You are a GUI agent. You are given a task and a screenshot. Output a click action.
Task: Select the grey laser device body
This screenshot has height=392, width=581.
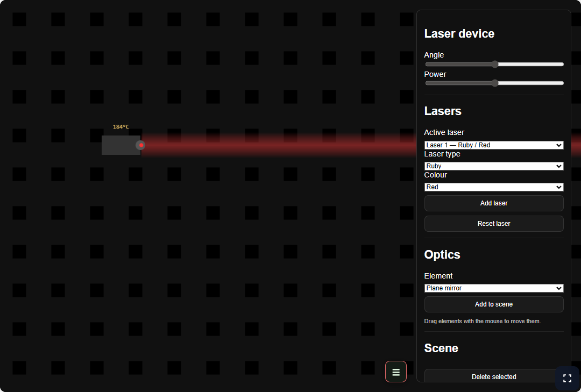(121, 145)
